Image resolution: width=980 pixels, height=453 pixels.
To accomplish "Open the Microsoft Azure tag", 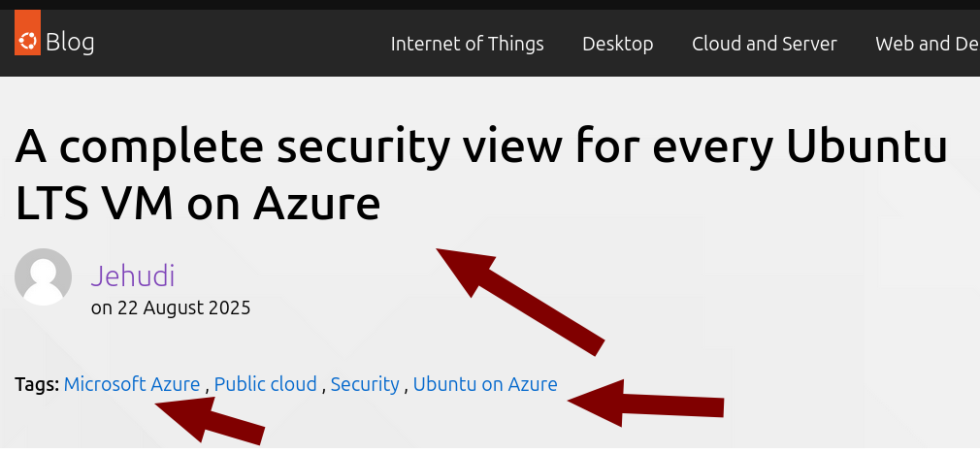I will (132, 384).
